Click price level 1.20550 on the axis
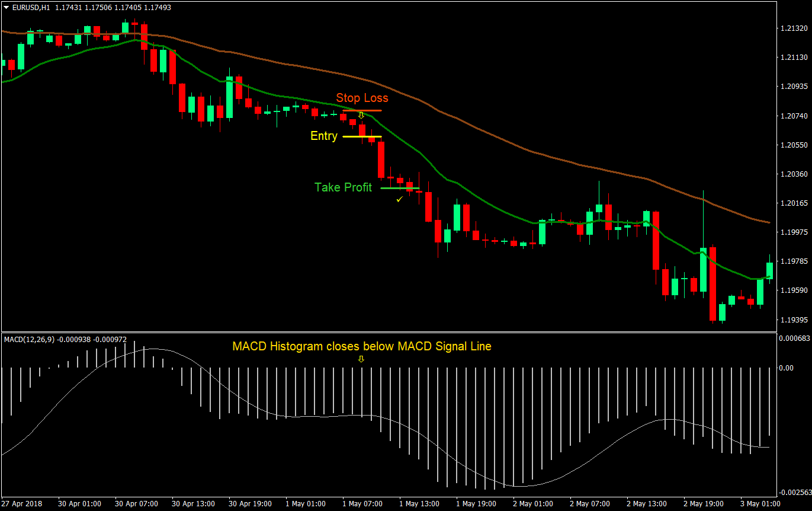 (x=794, y=145)
